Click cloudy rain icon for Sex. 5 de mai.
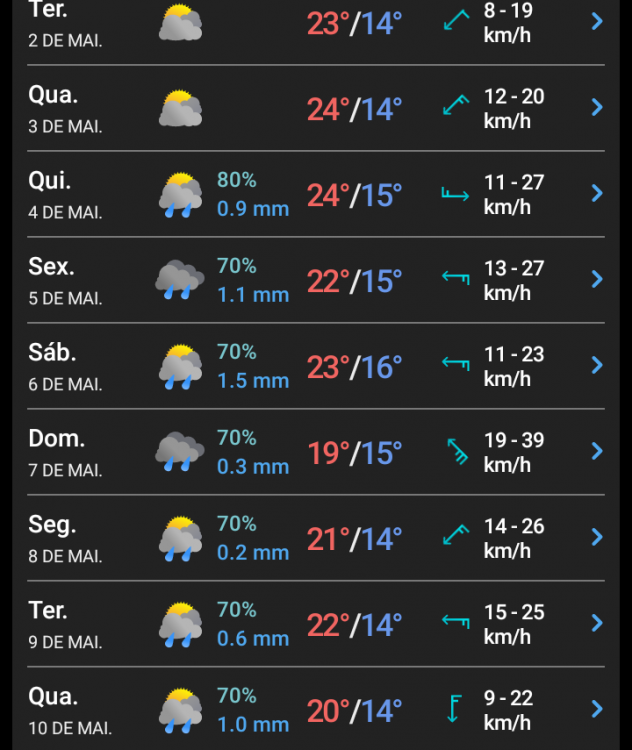Viewport: 632px width, 750px height. pos(179,280)
